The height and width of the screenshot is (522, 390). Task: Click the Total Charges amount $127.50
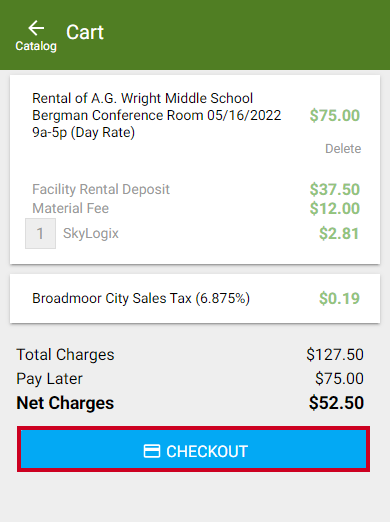pos(335,354)
